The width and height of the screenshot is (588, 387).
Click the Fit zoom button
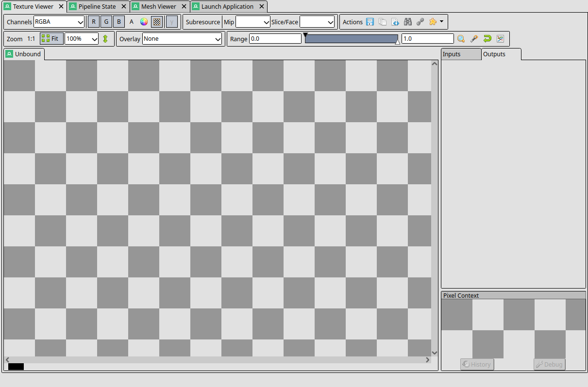[x=51, y=39]
